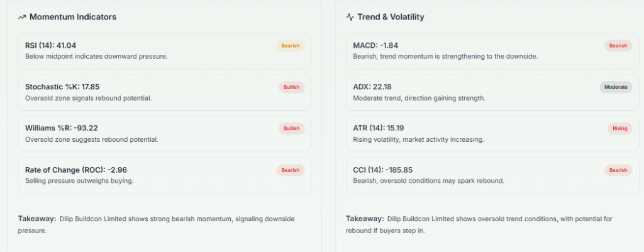Select the Rate of Change (ROC) heading
Image resolution: width=644 pixels, height=252 pixels.
(x=76, y=170)
